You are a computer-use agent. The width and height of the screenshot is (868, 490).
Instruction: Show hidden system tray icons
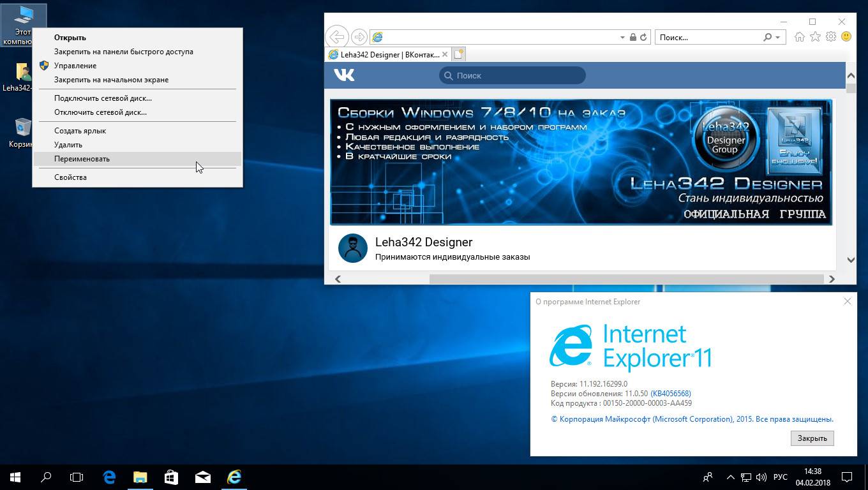click(x=730, y=477)
